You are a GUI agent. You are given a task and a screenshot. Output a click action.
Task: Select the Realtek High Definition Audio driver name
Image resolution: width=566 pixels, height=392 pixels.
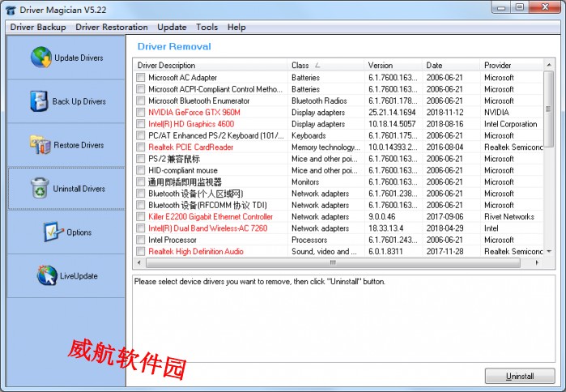pos(196,252)
